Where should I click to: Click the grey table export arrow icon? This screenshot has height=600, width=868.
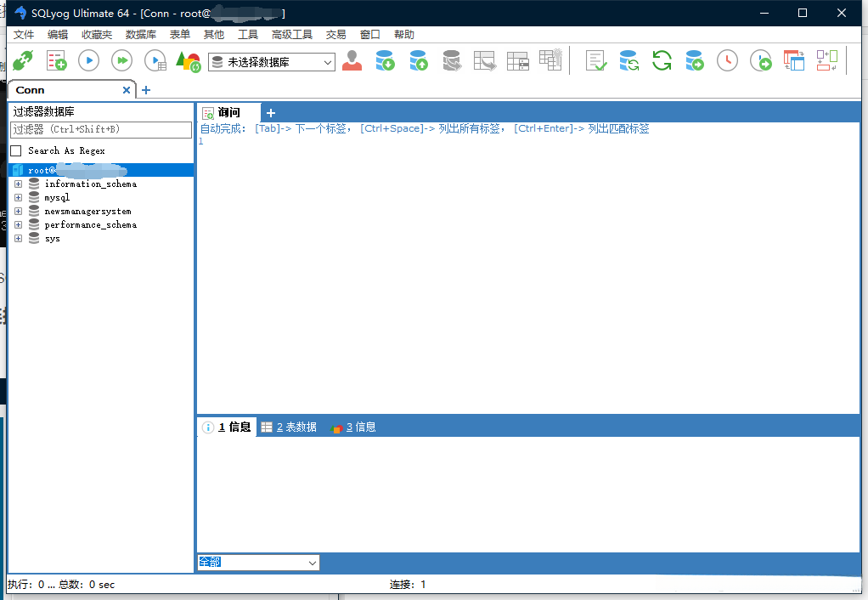click(x=485, y=60)
